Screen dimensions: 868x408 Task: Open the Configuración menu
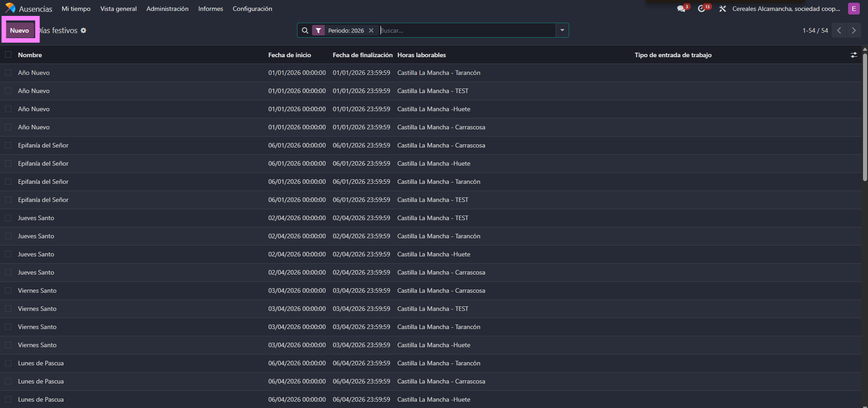[252, 9]
